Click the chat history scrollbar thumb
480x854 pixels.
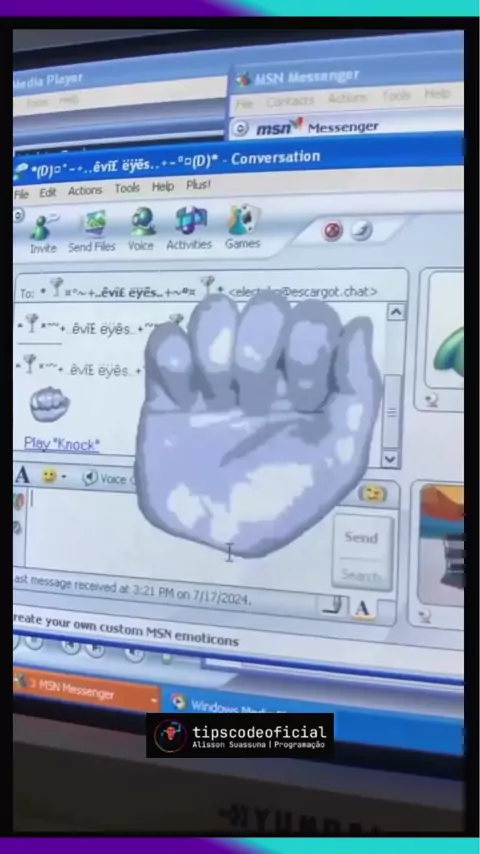pos(392,412)
